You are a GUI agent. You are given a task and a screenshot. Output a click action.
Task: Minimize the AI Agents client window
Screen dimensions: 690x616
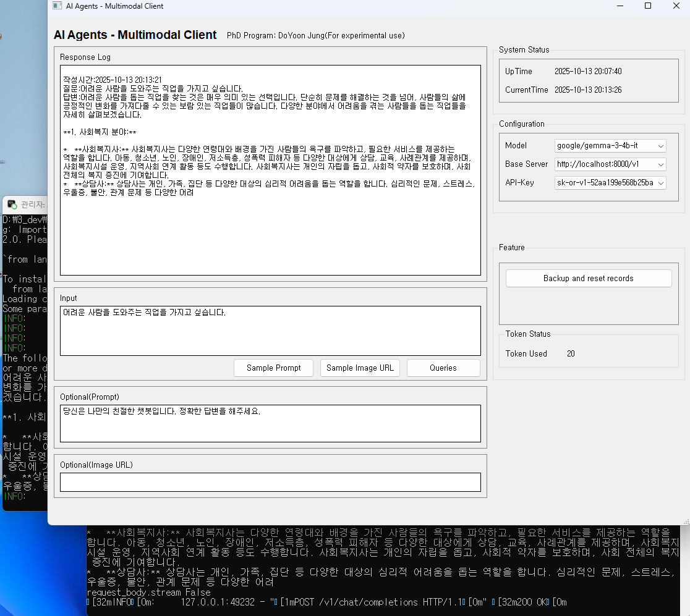point(620,6)
